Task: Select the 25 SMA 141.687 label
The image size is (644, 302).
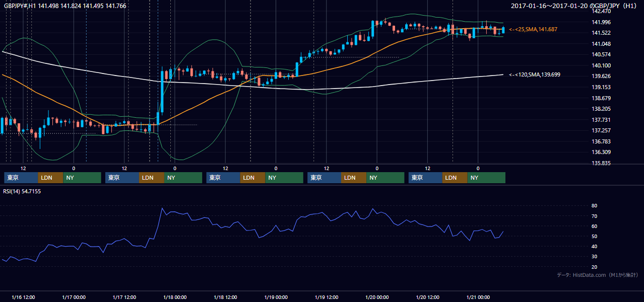Action: point(533,30)
